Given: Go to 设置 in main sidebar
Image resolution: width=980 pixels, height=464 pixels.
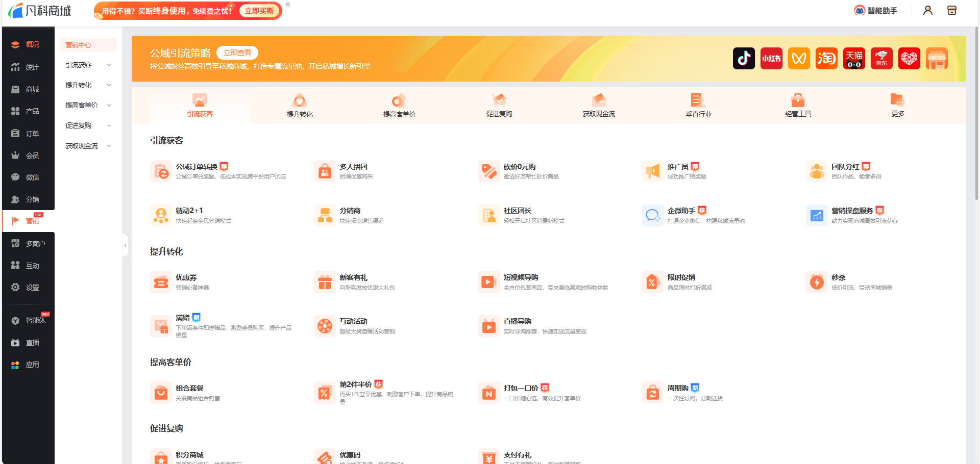Looking at the screenshot, I should [x=28, y=288].
